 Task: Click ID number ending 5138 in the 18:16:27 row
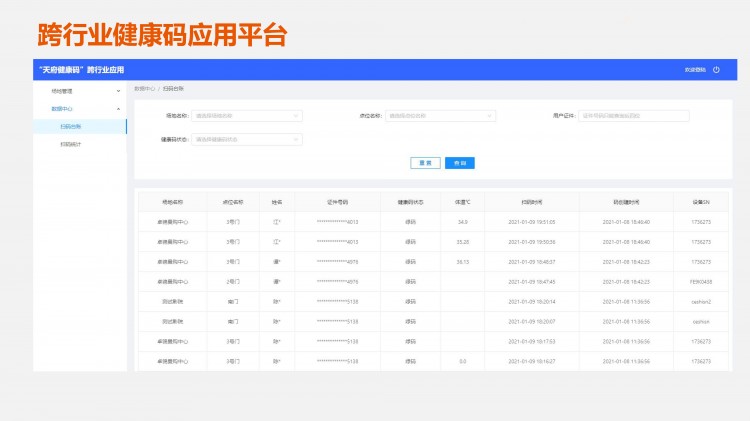click(337, 362)
